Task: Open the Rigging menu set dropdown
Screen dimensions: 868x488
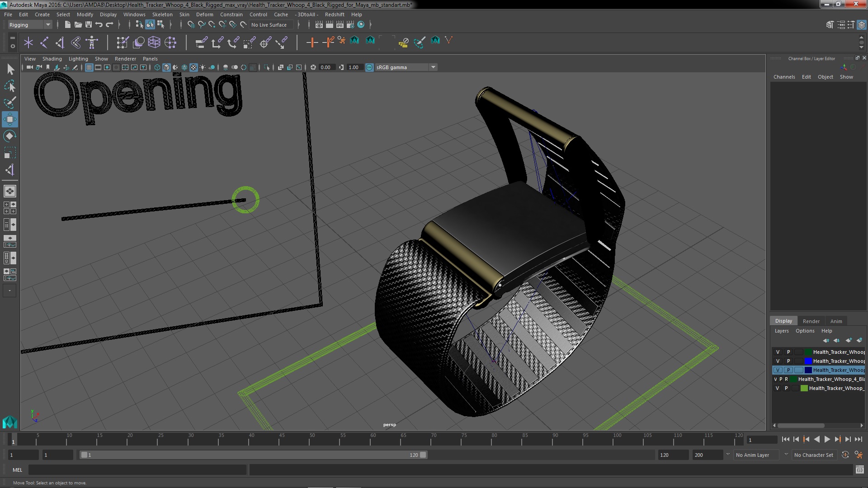Action: click(x=29, y=25)
